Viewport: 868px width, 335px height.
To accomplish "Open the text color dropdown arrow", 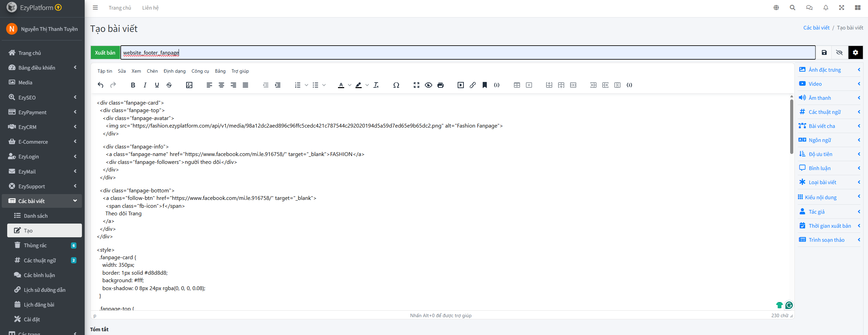I will pyautogui.click(x=349, y=85).
